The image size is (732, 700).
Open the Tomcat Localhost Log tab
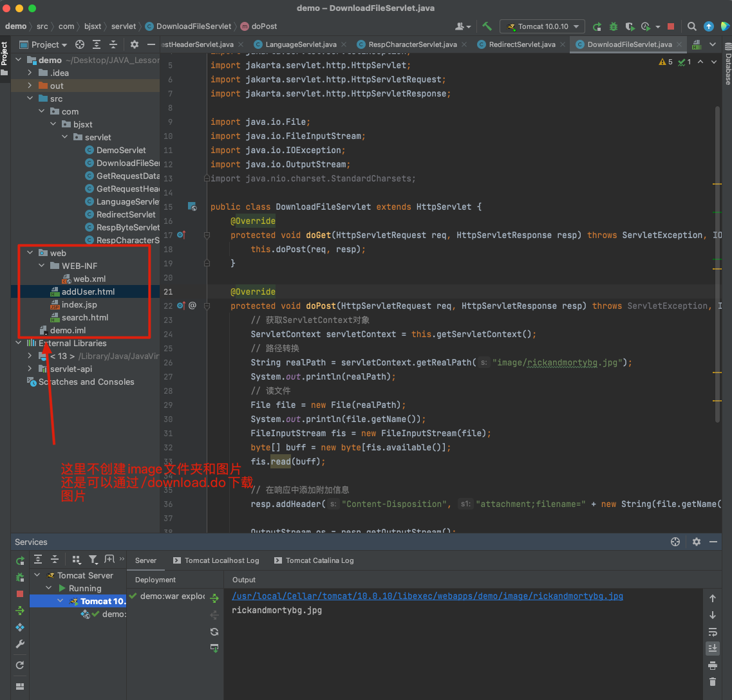[216, 560]
